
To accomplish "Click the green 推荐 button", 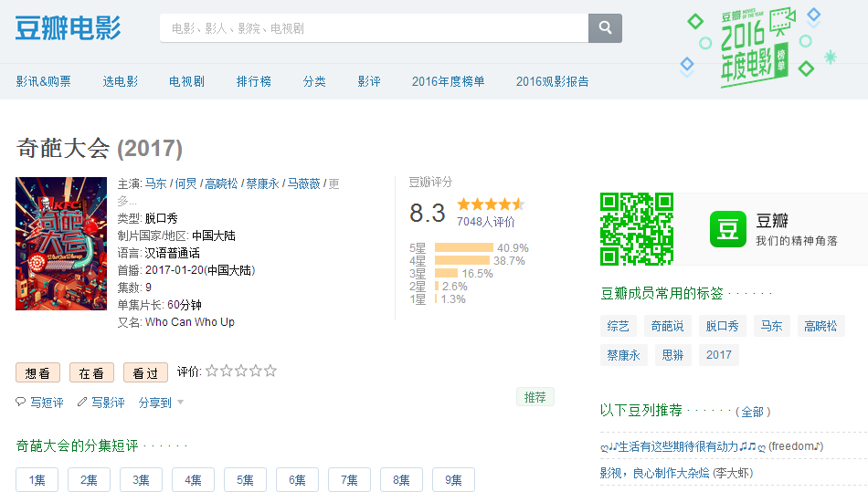I will tap(535, 397).
